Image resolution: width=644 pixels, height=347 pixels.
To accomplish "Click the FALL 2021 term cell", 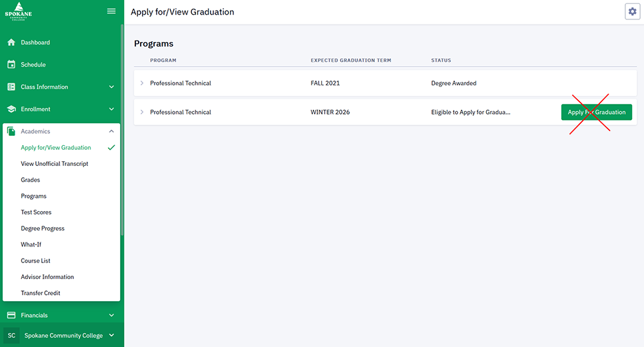I will point(325,83).
